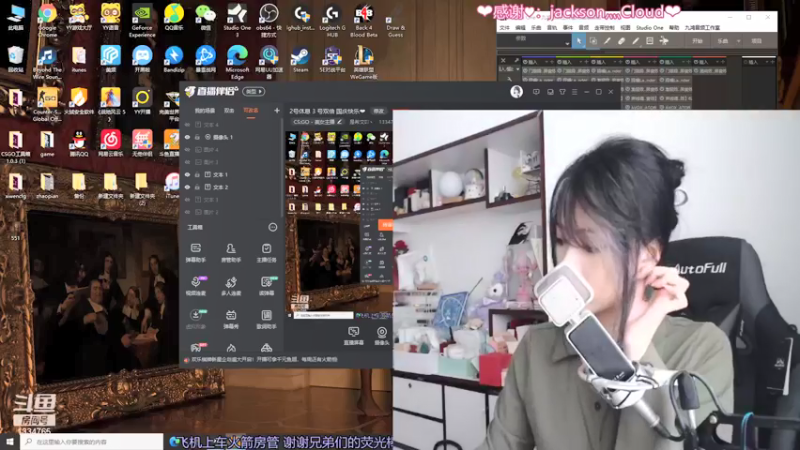800x450 pixels.
Task: Switch to the first scene tab in the streaming app
Action: pyautogui.click(x=205, y=111)
